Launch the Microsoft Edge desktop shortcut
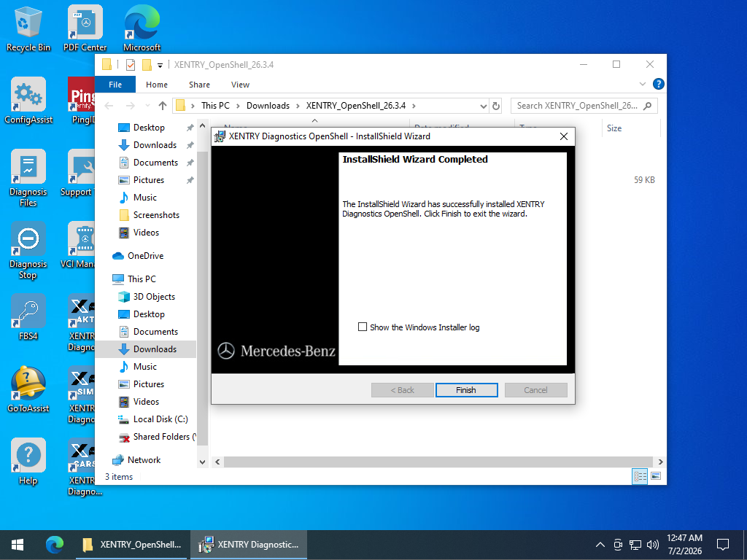The image size is (747, 560). click(142, 28)
